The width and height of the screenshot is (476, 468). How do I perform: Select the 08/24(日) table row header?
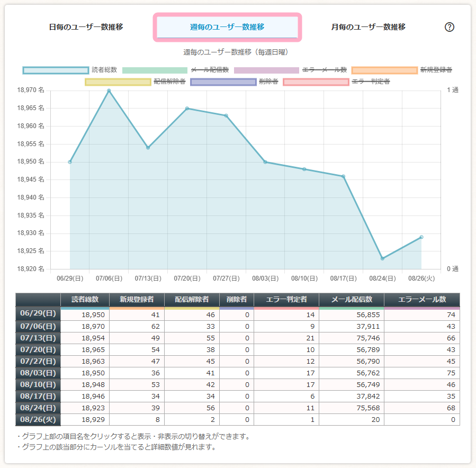point(38,408)
